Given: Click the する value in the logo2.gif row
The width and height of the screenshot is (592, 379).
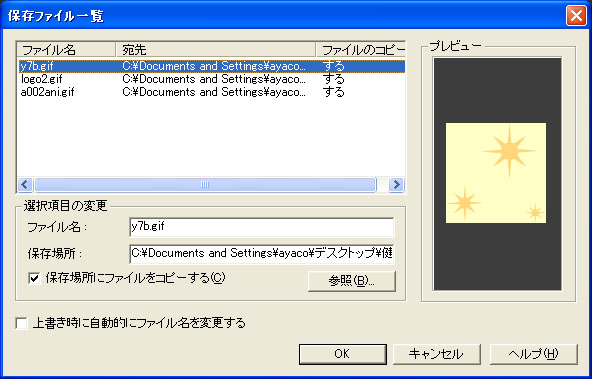Looking at the screenshot, I should pyautogui.click(x=334, y=79).
